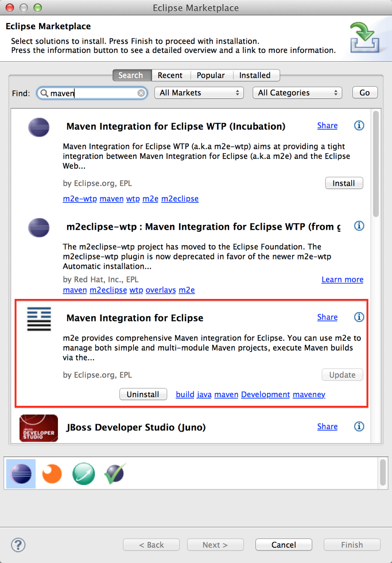Share Maven Integration for Eclipse entry

coord(327,317)
